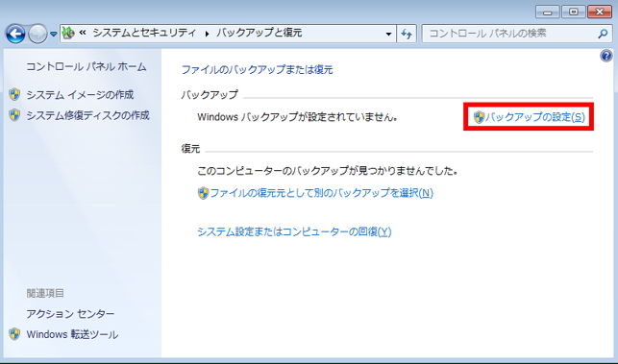Click shield icon beside システム修復ディスクの作成
Viewport: 618px width, 364px height.
[14, 115]
